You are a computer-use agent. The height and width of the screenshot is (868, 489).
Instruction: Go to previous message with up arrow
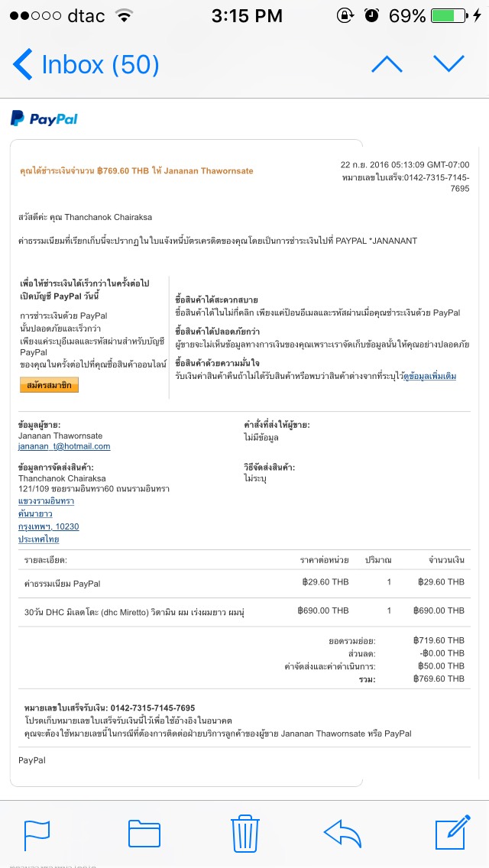click(387, 64)
